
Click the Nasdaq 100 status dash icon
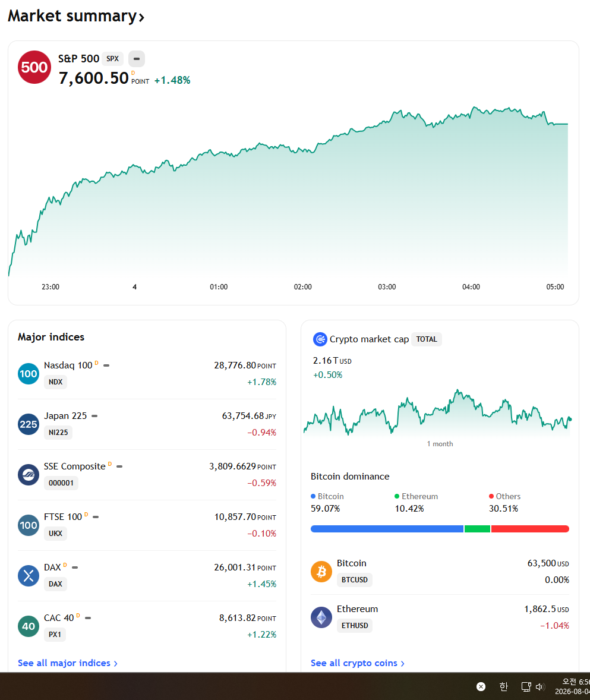tap(106, 365)
